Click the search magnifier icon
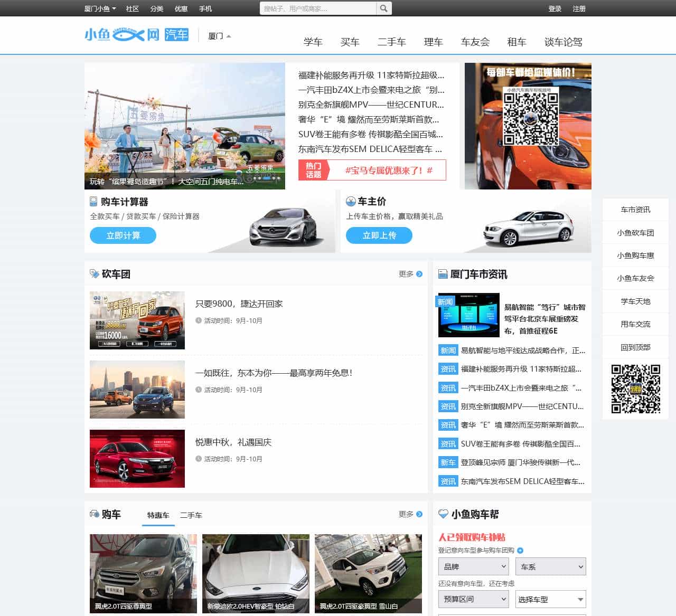Viewport: 676px width, 616px height. point(384,8)
